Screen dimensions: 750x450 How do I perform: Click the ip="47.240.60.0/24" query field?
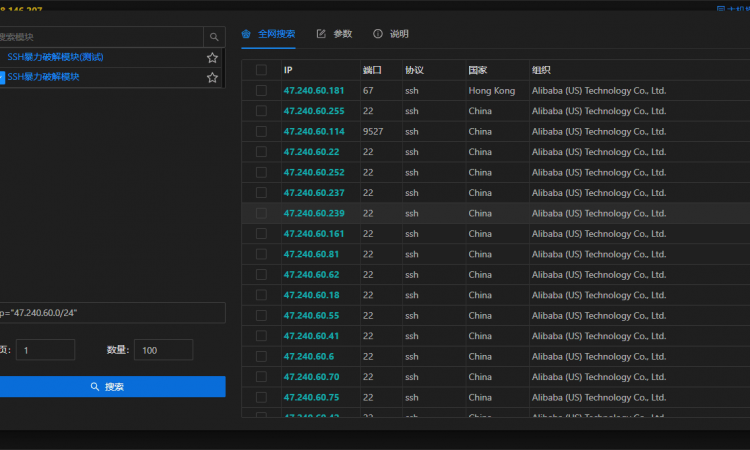pyautogui.click(x=110, y=313)
